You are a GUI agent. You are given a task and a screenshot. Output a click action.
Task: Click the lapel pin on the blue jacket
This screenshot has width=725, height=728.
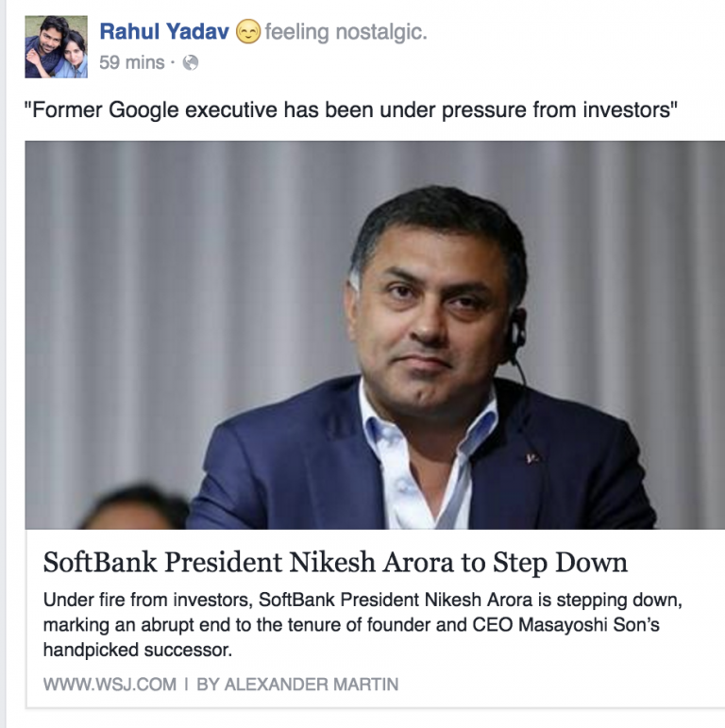531,457
